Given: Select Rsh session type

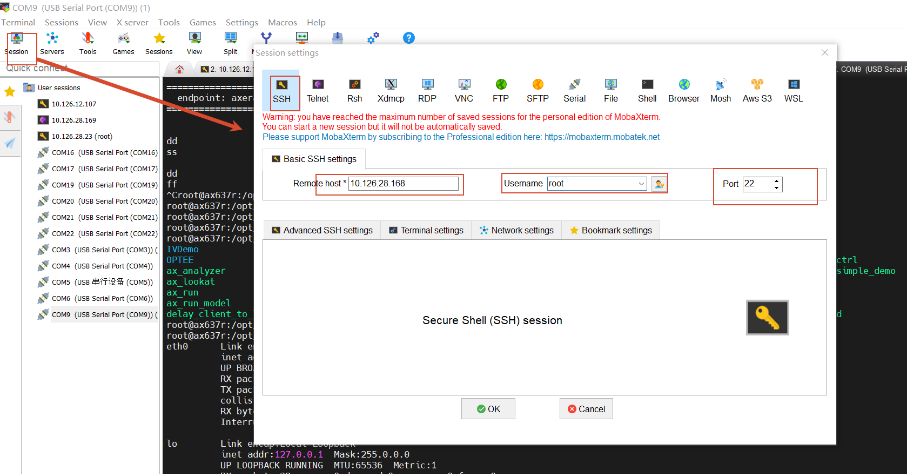Looking at the screenshot, I should (355, 91).
